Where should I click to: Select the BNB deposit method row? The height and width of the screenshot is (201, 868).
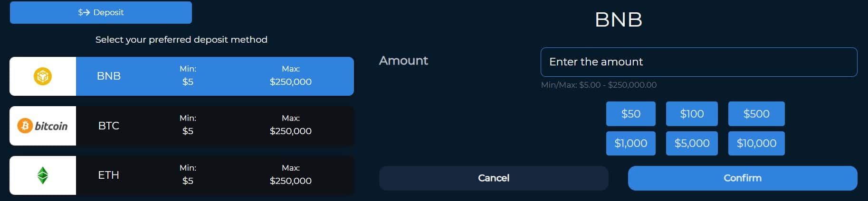[x=215, y=76]
